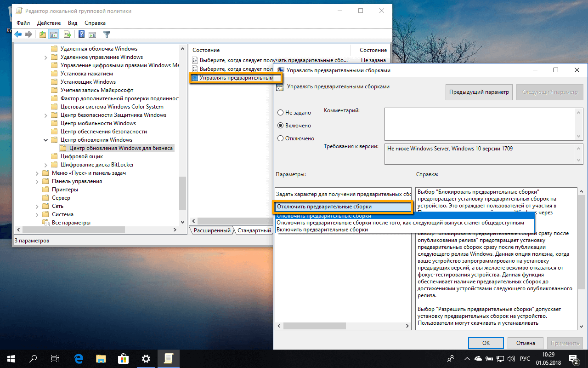Open the network tray icon
This screenshot has height=368, width=588.
pyautogui.click(x=500, y=358)
